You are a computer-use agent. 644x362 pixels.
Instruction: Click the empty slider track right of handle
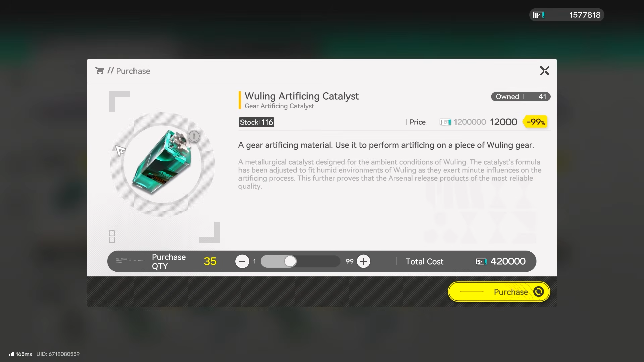point(318,261)
